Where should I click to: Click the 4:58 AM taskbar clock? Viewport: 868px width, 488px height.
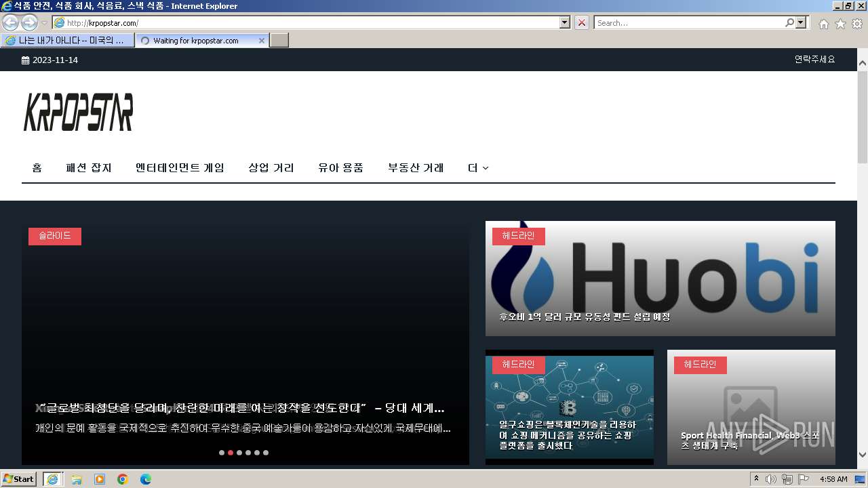pyautogui.click(x=833, y=479)
